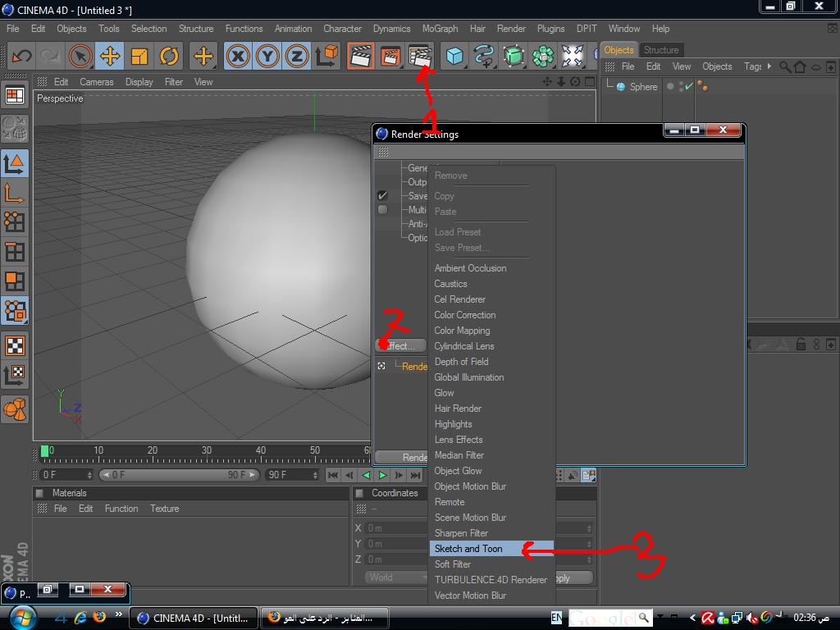Screen dimensions: 840x630
Task: Click the checkerboard Texture tool icon
Action: pyautogui.click(x=15, y=345)
